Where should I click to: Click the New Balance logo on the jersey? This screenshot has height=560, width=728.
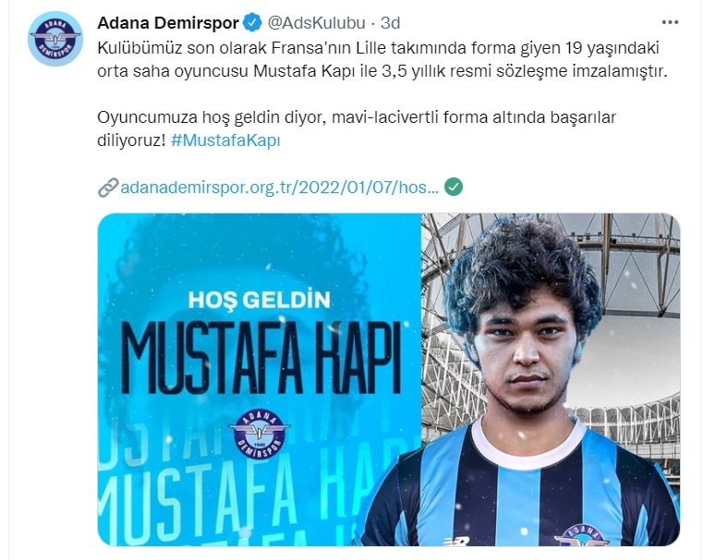coord(456,541)
